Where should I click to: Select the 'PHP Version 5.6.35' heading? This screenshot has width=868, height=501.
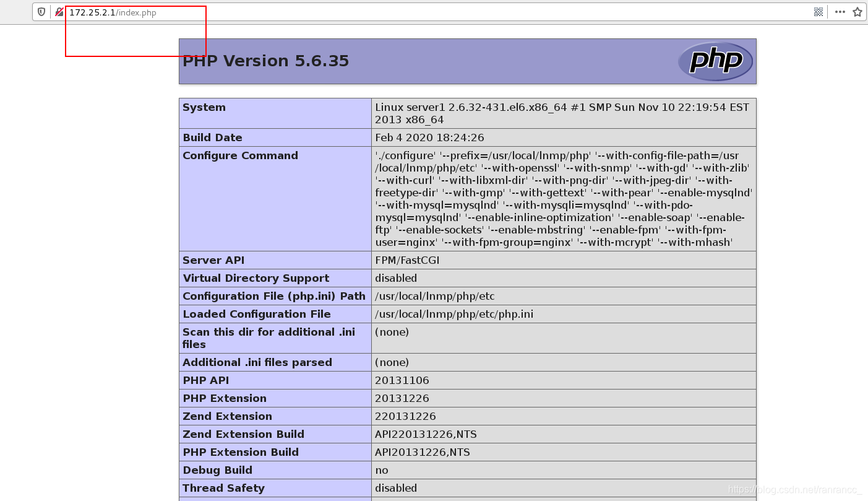click(266, 61)
